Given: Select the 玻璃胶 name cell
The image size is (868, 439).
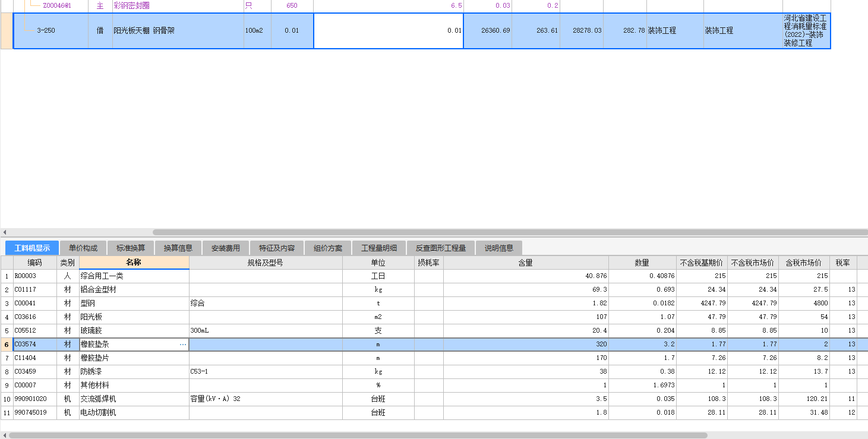Looking at the screenshot, I should tap(134, 331).
